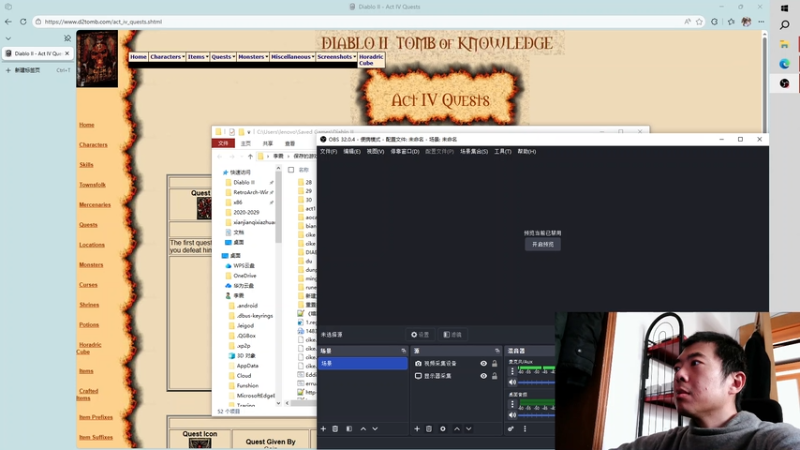Open desktop audio channel three-dot options
Image resolution: width=800 pixels, height=450 pixels.
tap(512, 404)
